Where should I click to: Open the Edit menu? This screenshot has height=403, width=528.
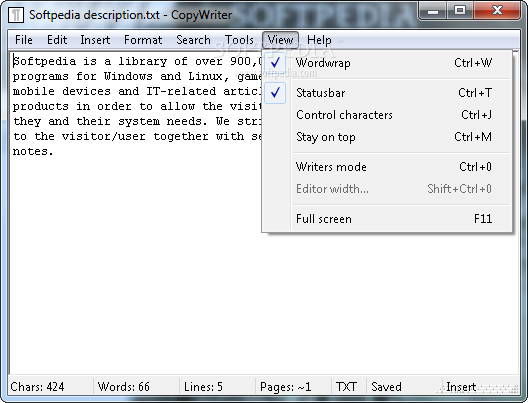[x=57, y=40]
